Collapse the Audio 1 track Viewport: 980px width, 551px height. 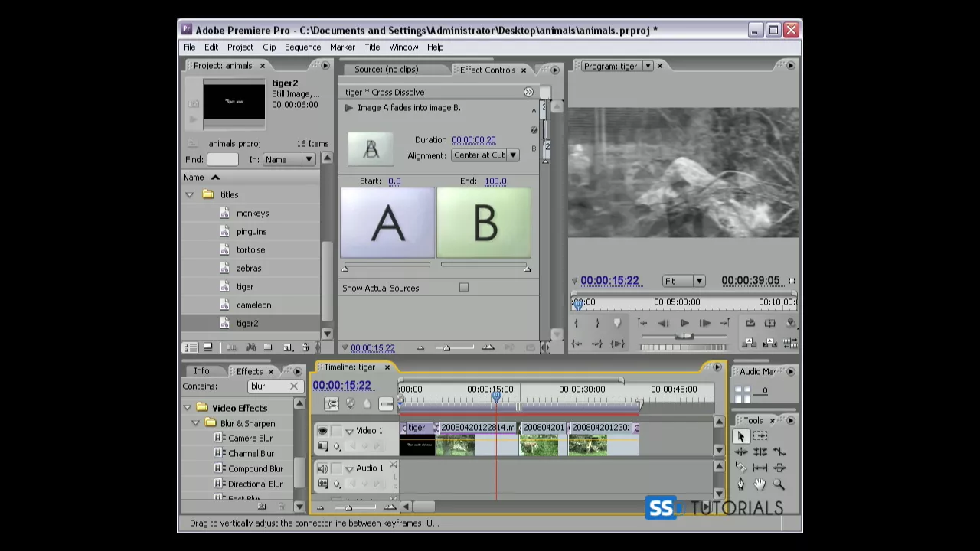(349, 469)
